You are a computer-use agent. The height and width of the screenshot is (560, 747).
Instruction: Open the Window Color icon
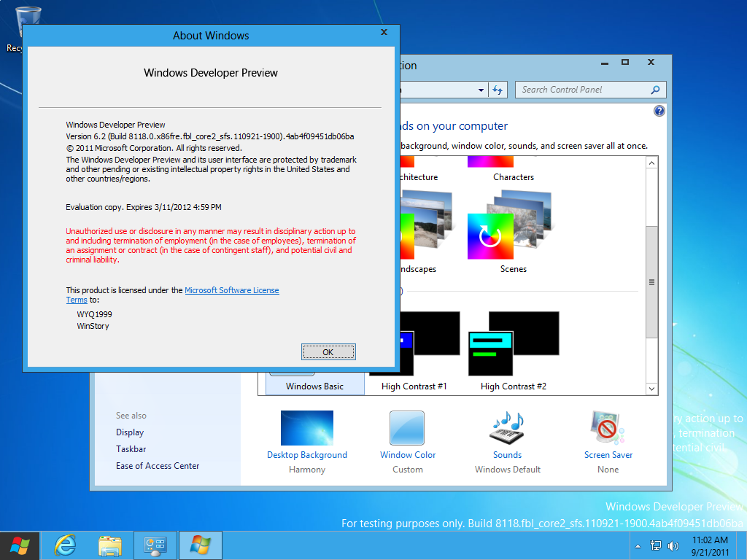click(407, 428)
